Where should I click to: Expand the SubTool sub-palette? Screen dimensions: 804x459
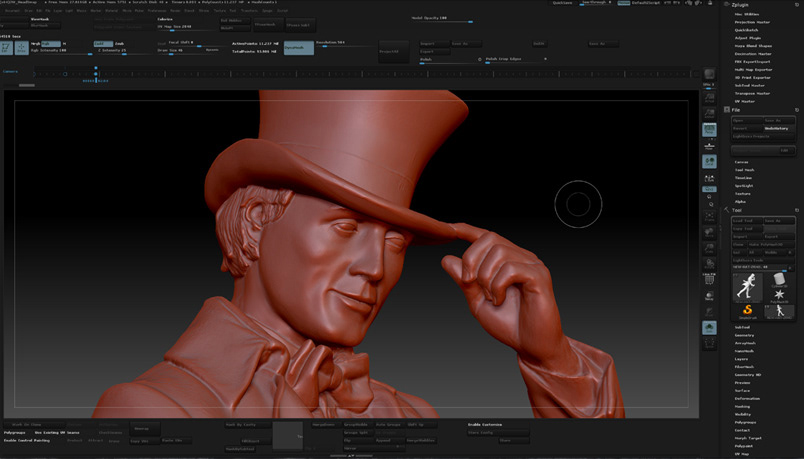[742, 327]
